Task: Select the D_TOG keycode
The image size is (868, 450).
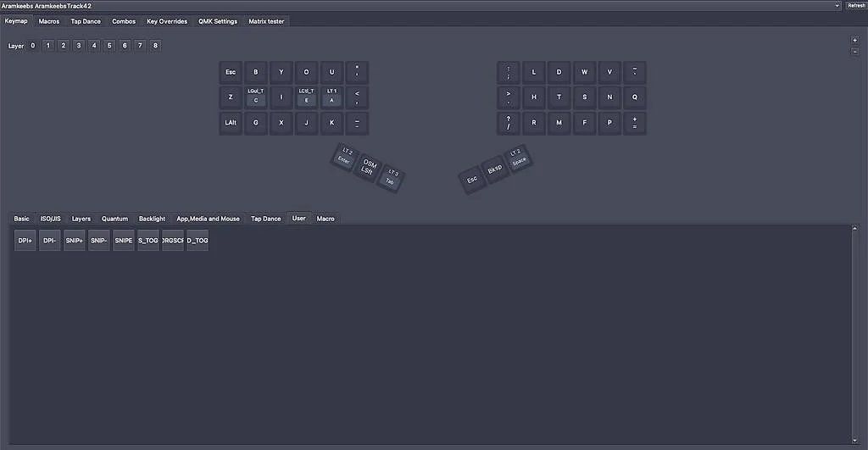Action: (198, 240)
